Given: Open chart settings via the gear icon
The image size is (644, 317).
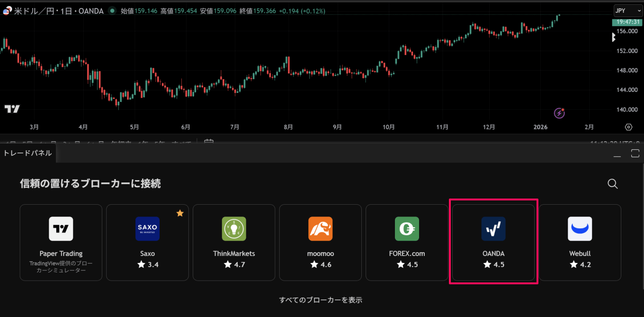Looking at the screenshot, I should point(628,127).
